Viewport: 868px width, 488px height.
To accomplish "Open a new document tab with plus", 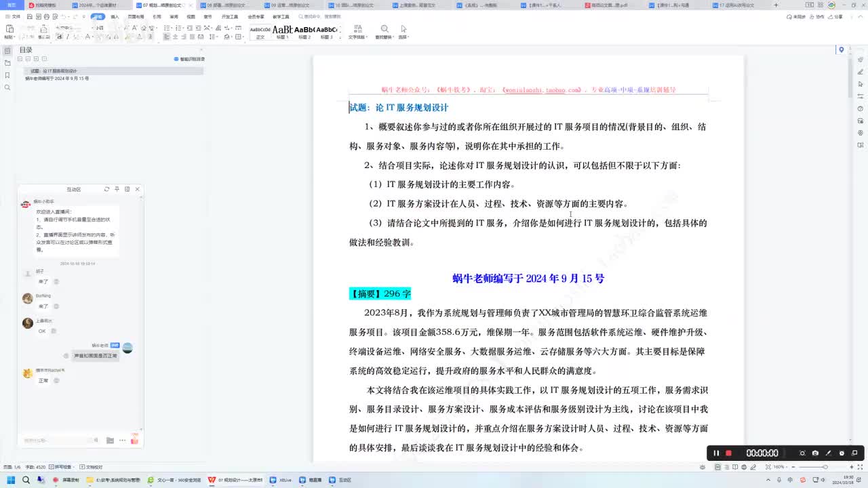I will pos(776,5).
